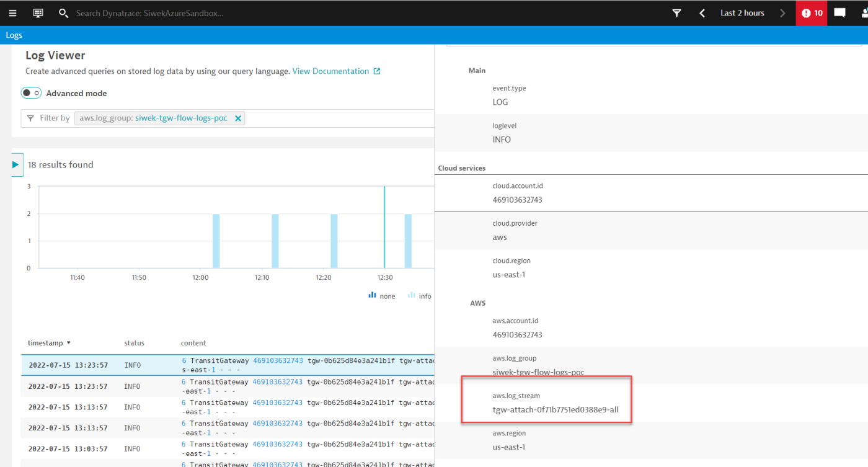Click the left chevron to shift timeframe back

click(702, 12)
